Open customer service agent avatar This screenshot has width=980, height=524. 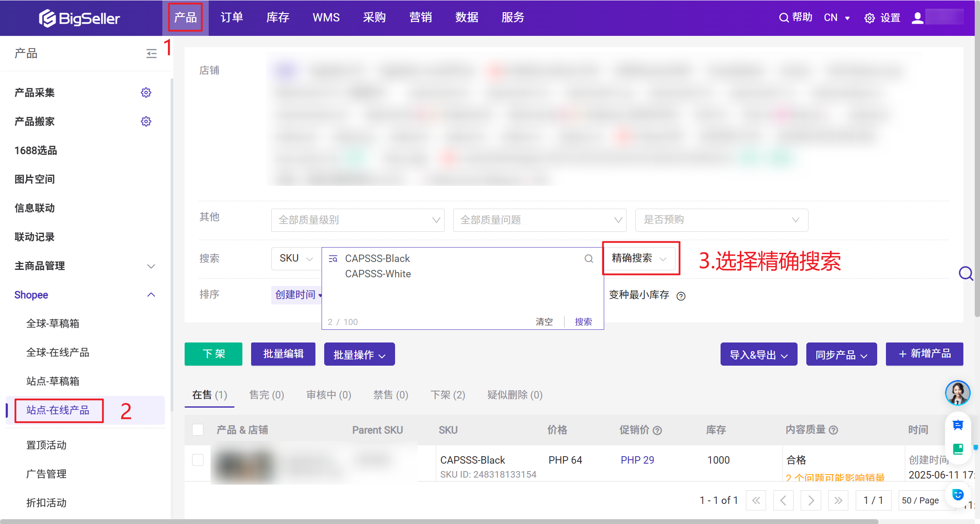tap(958, 393)
